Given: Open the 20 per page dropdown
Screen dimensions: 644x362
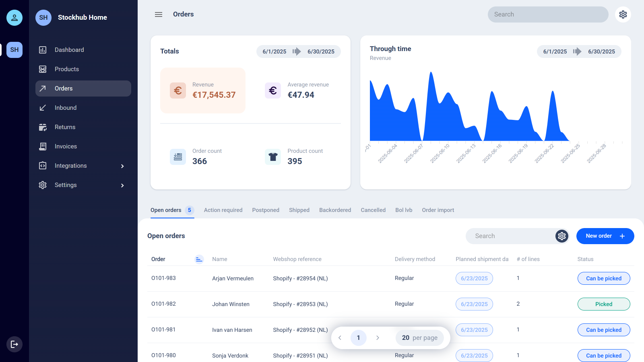Looking at the screenshot, I should (x=419, y=338).
